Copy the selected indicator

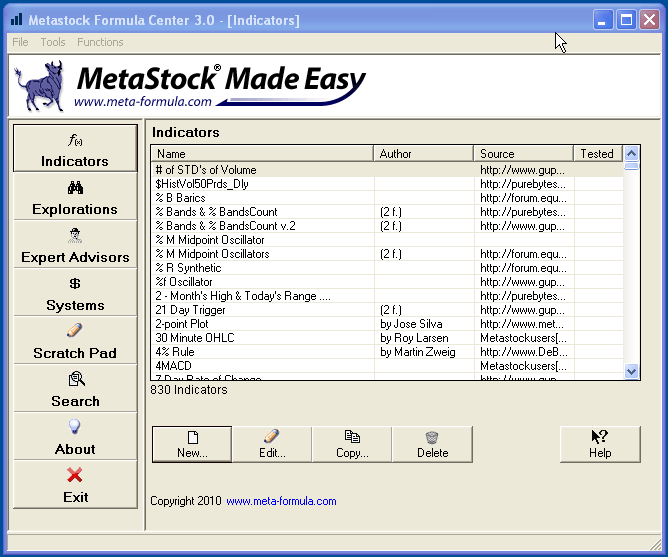pos(352,444)
